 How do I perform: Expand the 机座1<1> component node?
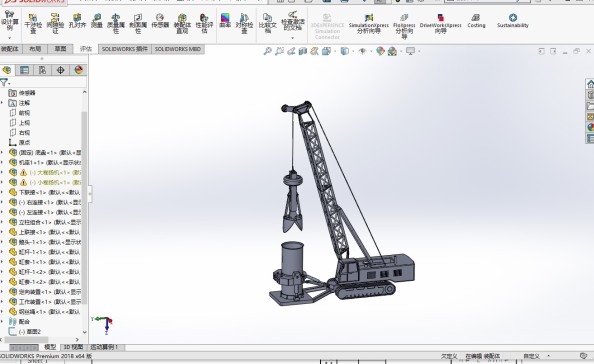pos(2,162)
